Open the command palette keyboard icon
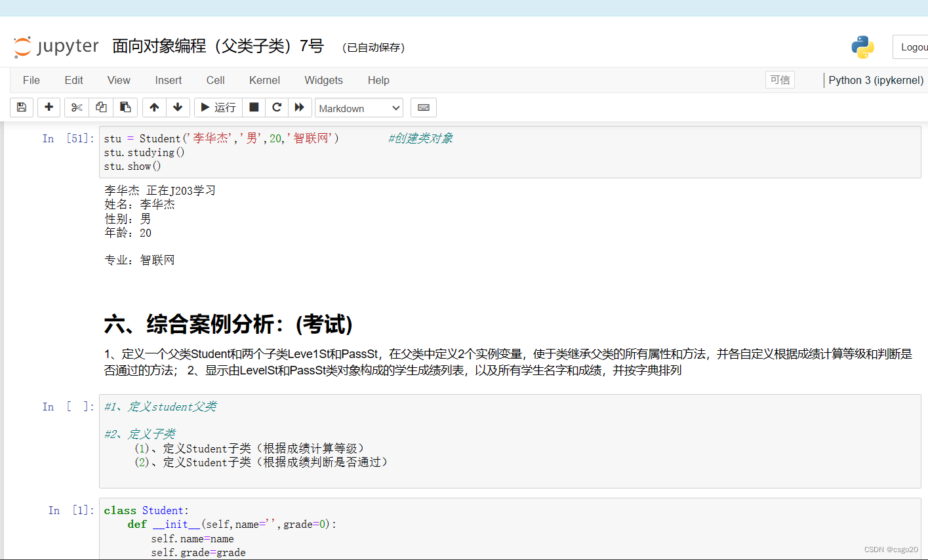 [424, 108]
